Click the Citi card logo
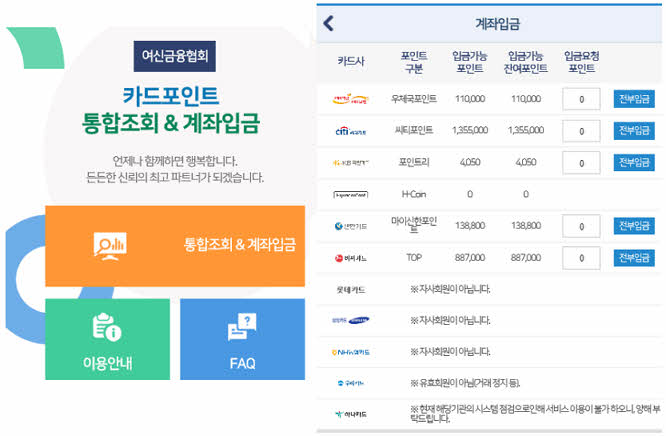666x436 pixels. click(x=350, y=131)
